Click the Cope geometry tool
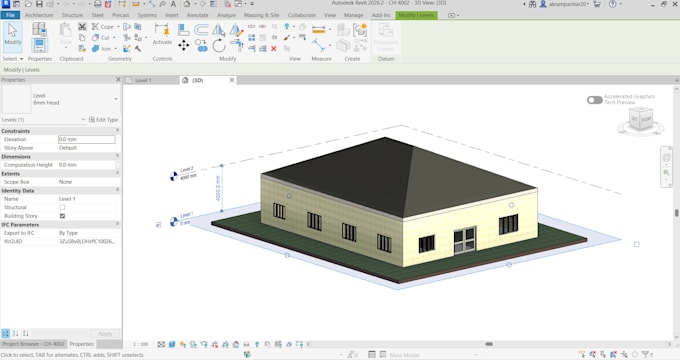 [103, 27]
